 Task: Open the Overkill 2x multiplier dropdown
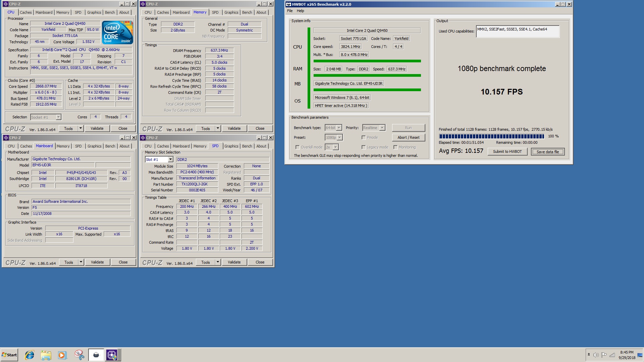[x=335, y=147]
